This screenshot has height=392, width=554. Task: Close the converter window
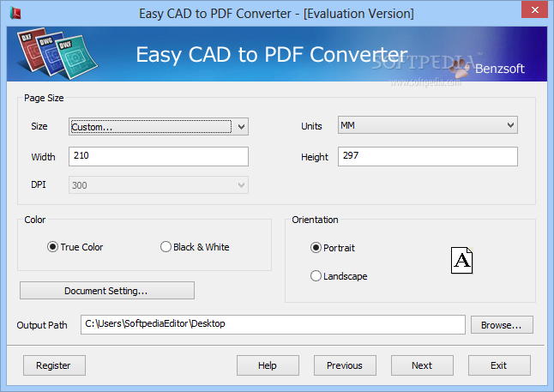(534, 10)
